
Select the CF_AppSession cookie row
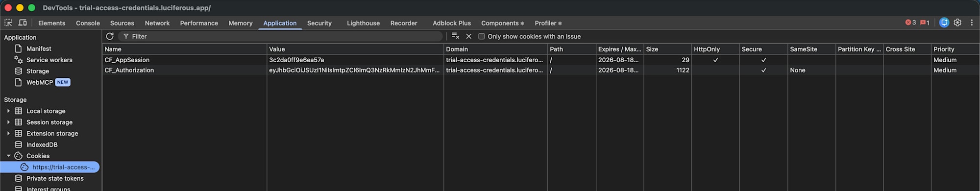click(541, 60)
